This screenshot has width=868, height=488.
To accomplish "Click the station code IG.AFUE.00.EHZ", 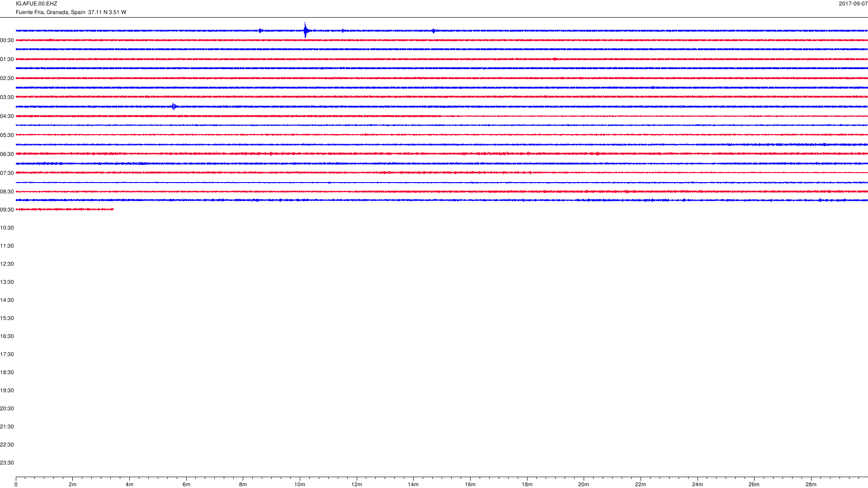I will [36, 4].
